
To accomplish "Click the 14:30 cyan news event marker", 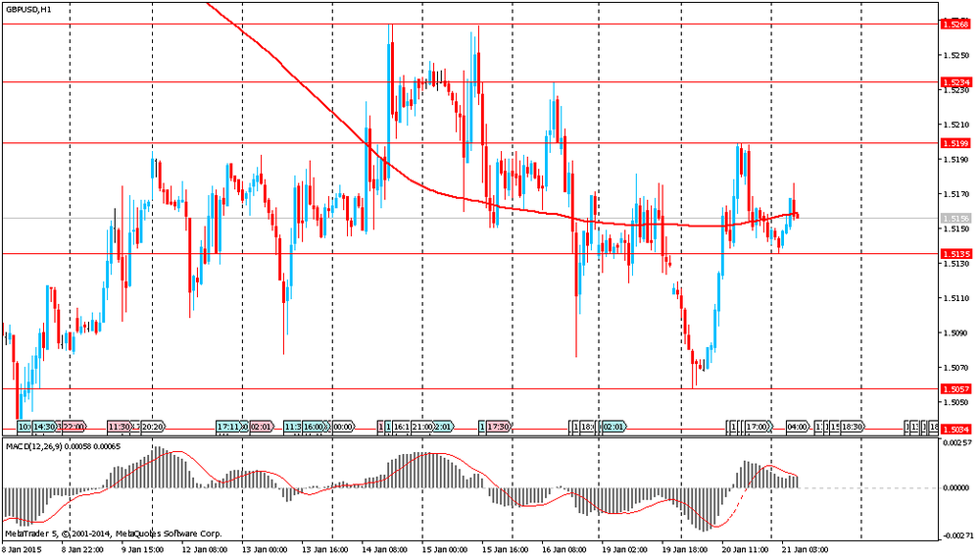I will tap(43, 428).
